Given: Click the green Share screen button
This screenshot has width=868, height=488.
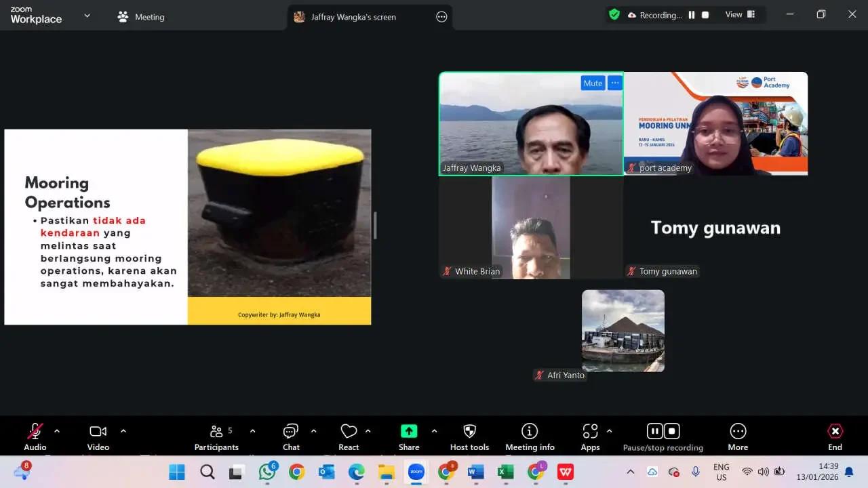Looking at the screenshot, I should click(409, 436).
